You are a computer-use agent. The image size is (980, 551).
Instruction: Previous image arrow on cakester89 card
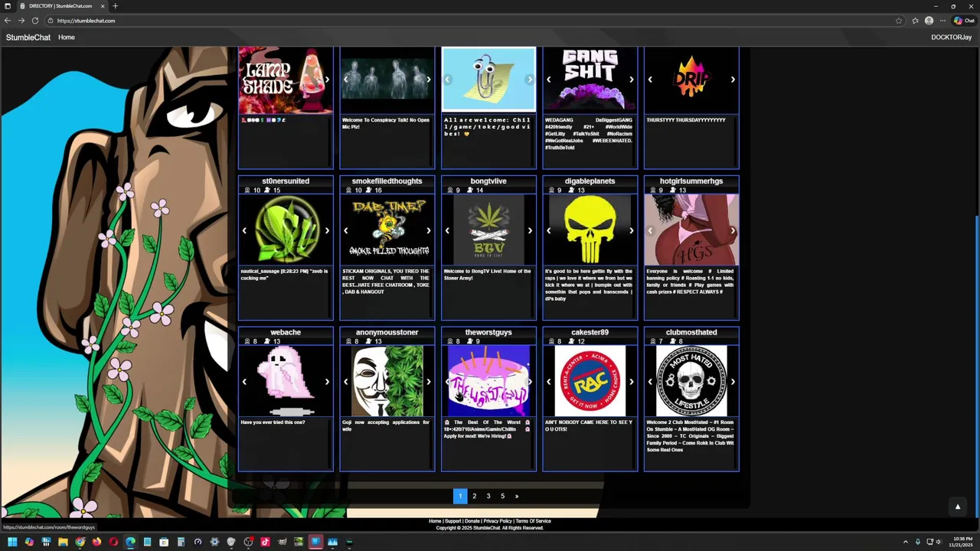coord(548,382)
